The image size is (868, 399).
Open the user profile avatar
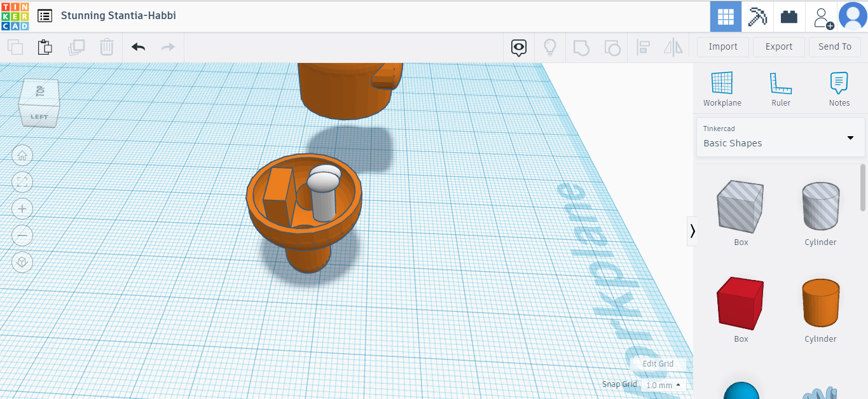pyautogui.click(x=853, y=17)
